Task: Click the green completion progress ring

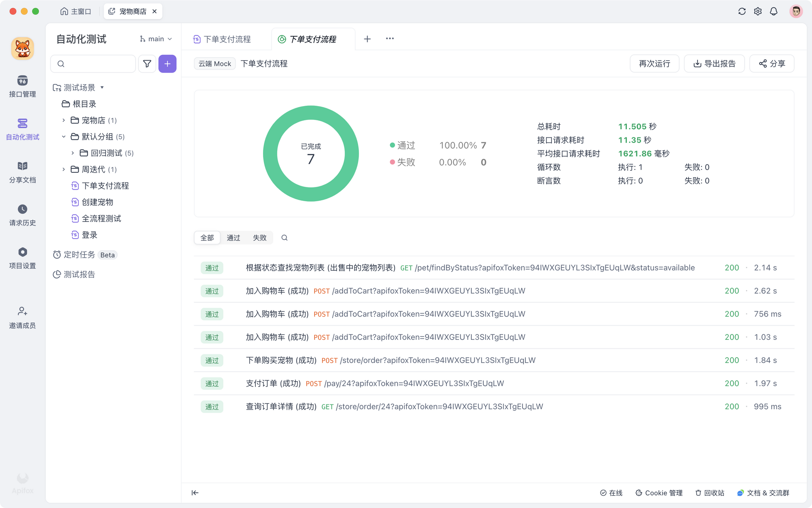Action: (311, 154)
